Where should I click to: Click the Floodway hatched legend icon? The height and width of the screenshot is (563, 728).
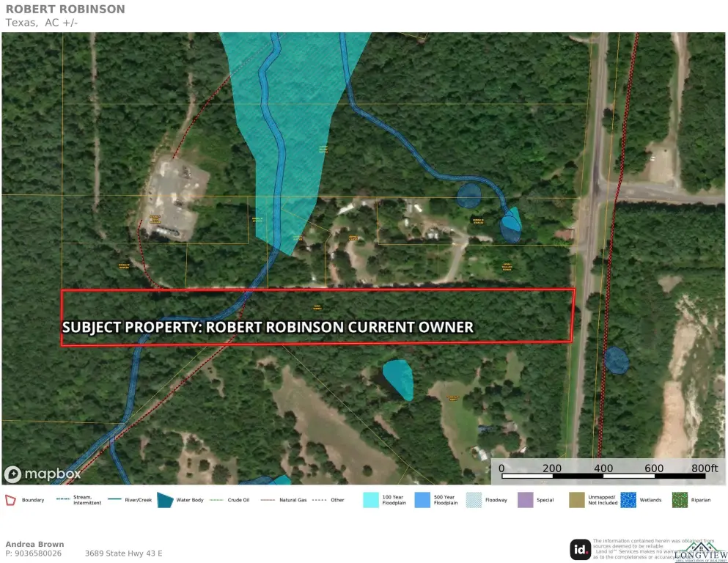[474, 500]
